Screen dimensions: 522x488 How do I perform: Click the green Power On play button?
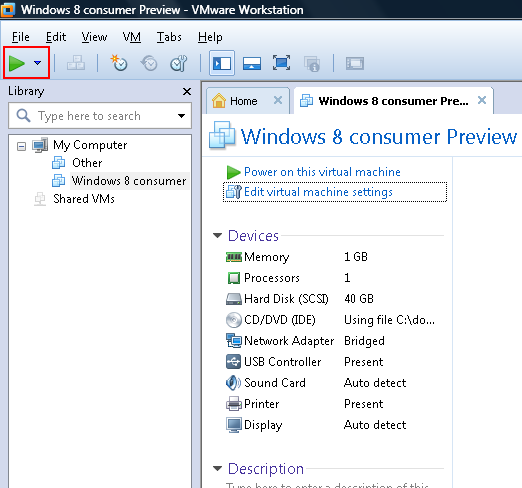click(17, 63)
